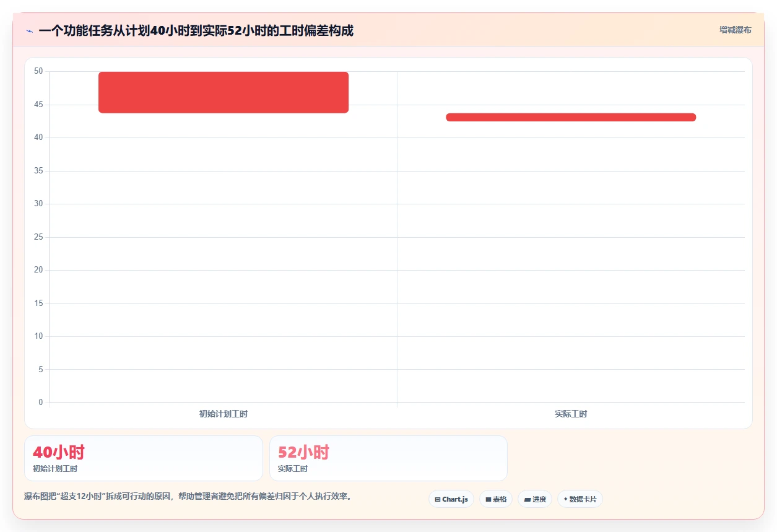Click the chart title about 工时偏差构成
This screenshot has height=532, width=777.
(x=196, y=30)
